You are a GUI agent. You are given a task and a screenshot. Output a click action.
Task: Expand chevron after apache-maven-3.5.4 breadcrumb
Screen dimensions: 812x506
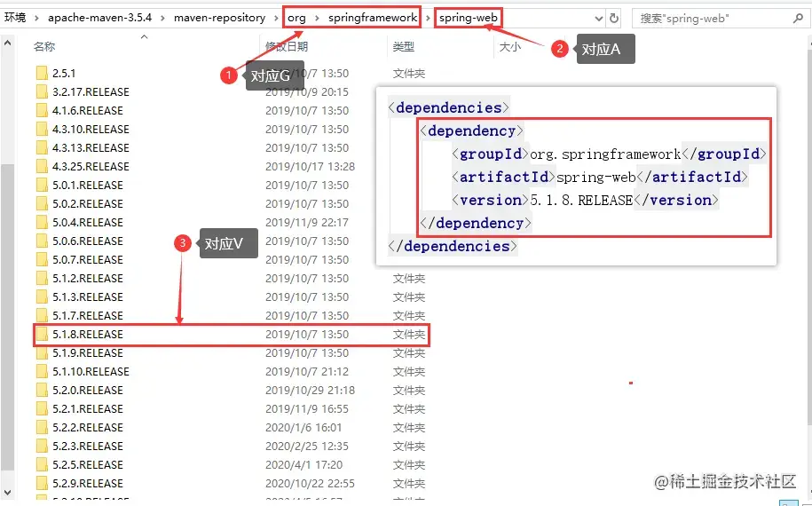pos(162,18)
